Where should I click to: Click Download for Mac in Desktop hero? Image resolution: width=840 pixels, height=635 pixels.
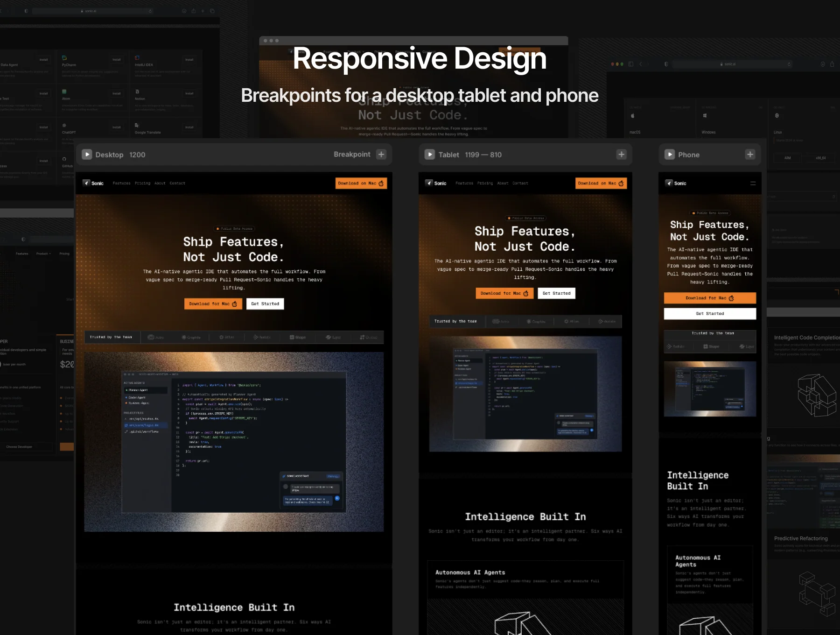[x=213, y=303]
